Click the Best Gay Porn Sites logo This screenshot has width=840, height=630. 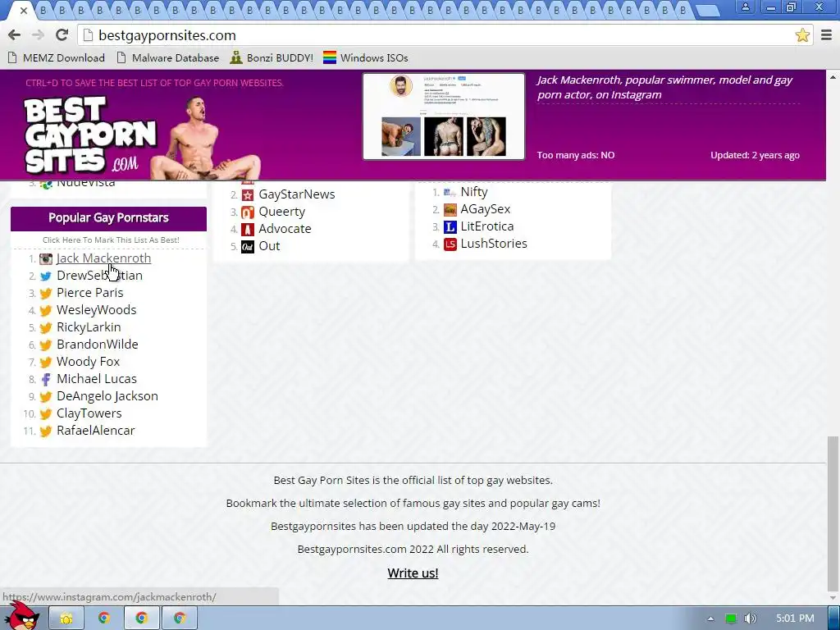pos(90,134)
